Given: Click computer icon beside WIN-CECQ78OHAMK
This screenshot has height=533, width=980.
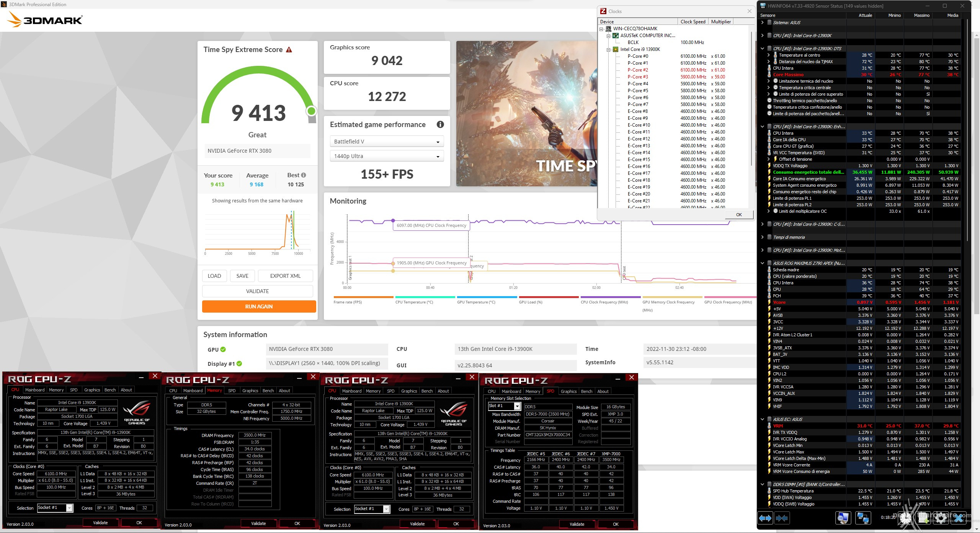Looking at the screenshot, I should pos(608,29).
